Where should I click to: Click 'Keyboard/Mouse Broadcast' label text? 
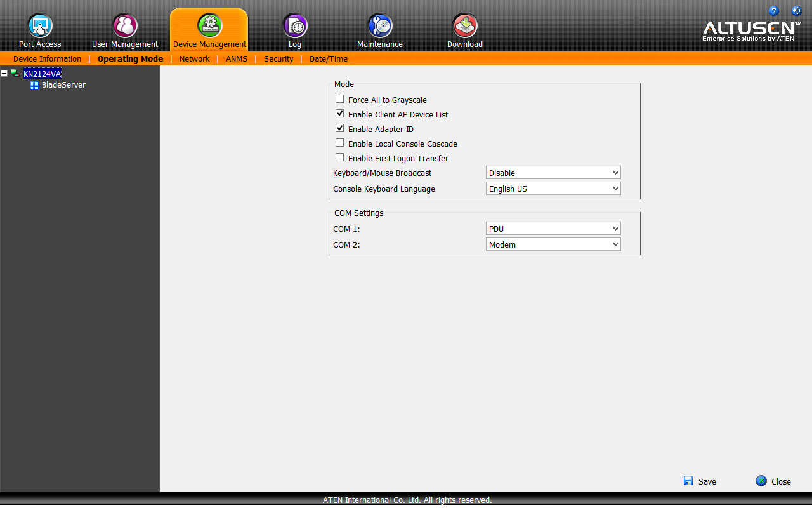[x=382, y=173]
